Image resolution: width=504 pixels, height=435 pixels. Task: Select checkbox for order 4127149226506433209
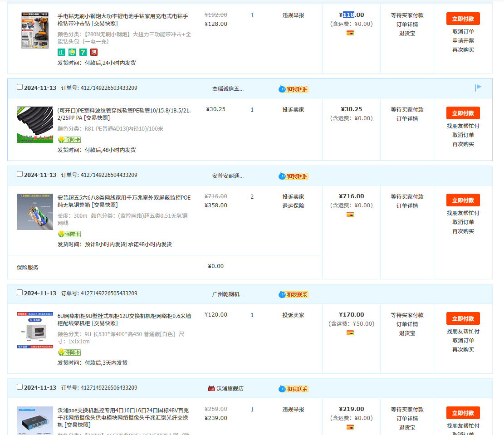[x=20, y=387]
